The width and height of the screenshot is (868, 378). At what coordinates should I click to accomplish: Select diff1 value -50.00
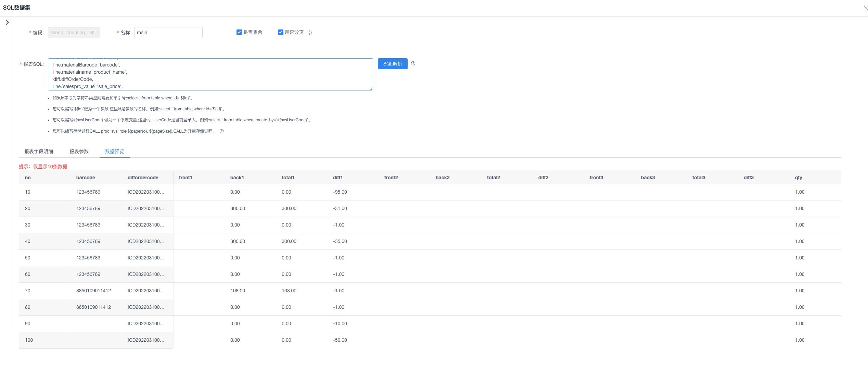(x=340, y=340)
